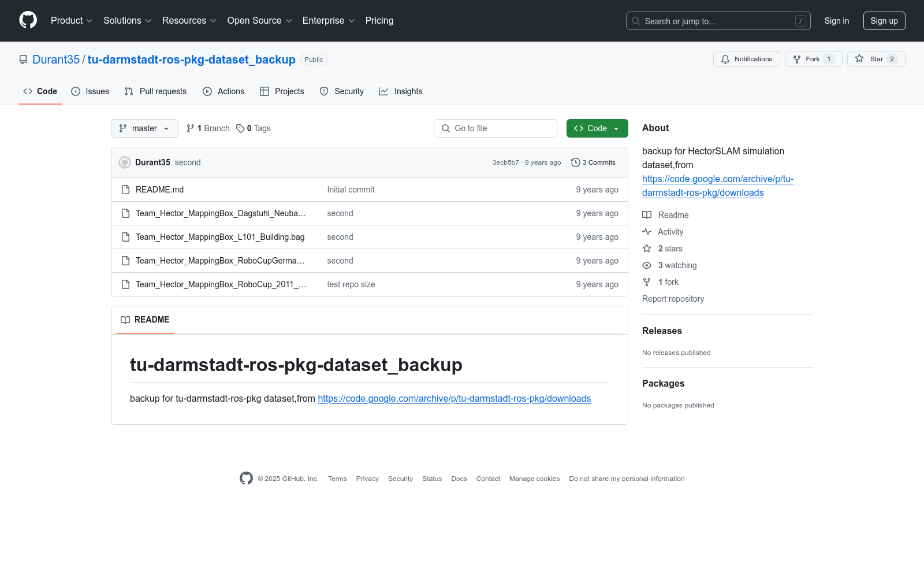This screenshot has height=578, width=924.
Task: Open the Team_Hector_MappingBox_L101_Building.bag file
Action: point(220,237)
